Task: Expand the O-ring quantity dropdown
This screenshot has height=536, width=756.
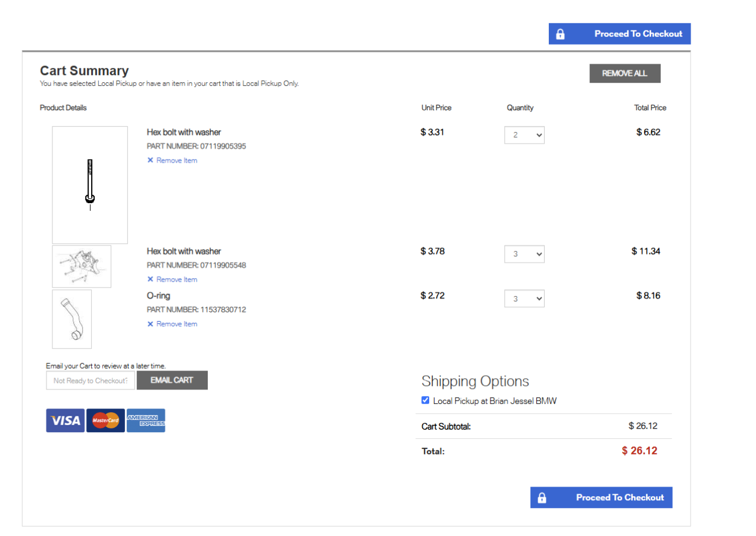Action: [x=524, y=299]
